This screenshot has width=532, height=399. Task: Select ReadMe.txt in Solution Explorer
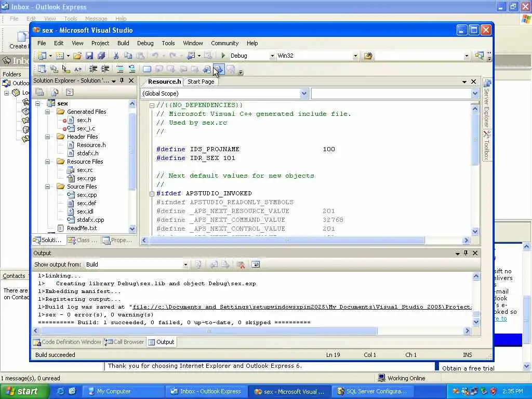82,228
